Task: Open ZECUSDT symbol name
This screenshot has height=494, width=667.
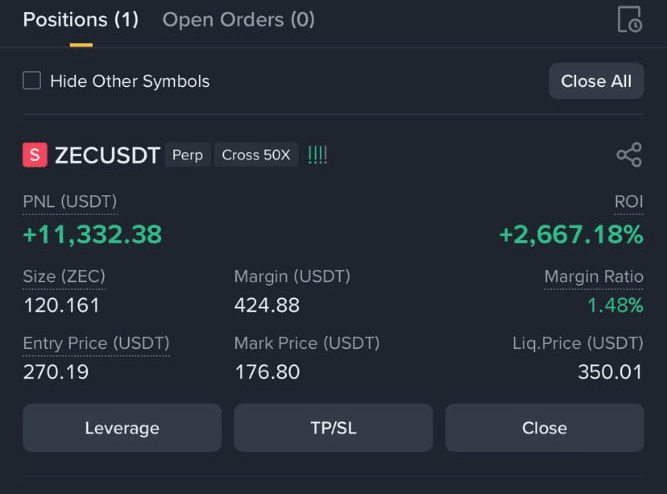Action: click(x=108, y=155)
